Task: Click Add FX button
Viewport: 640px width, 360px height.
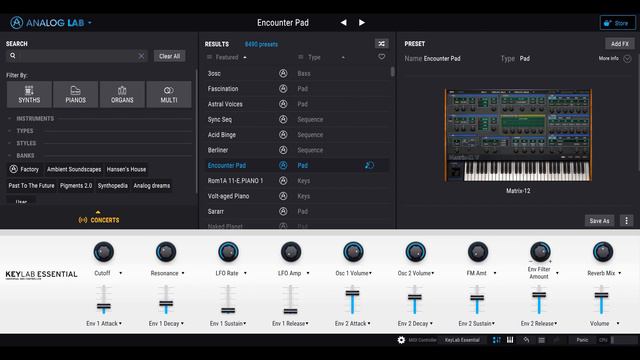Action: pyautogui.click(x=620, y=44)
